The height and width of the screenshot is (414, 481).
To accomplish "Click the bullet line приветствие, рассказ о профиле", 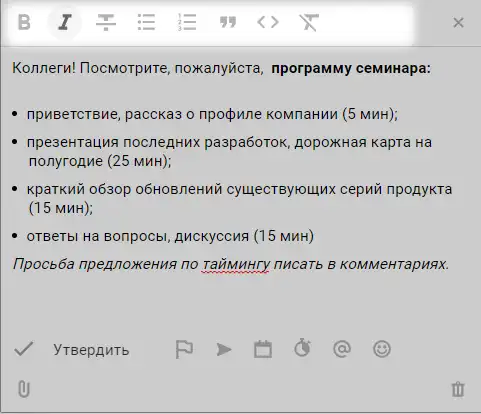I will click(x=212, y=114).
